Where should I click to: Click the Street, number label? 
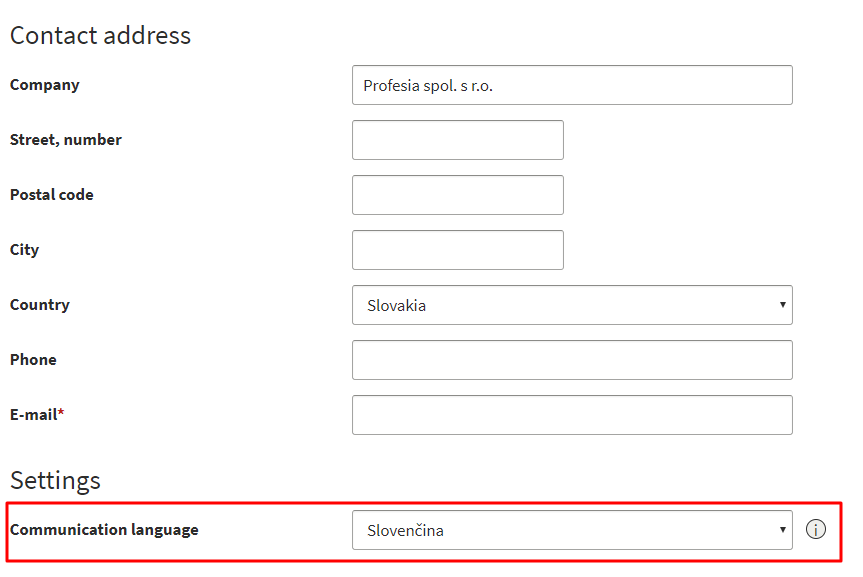coord(65,140)
